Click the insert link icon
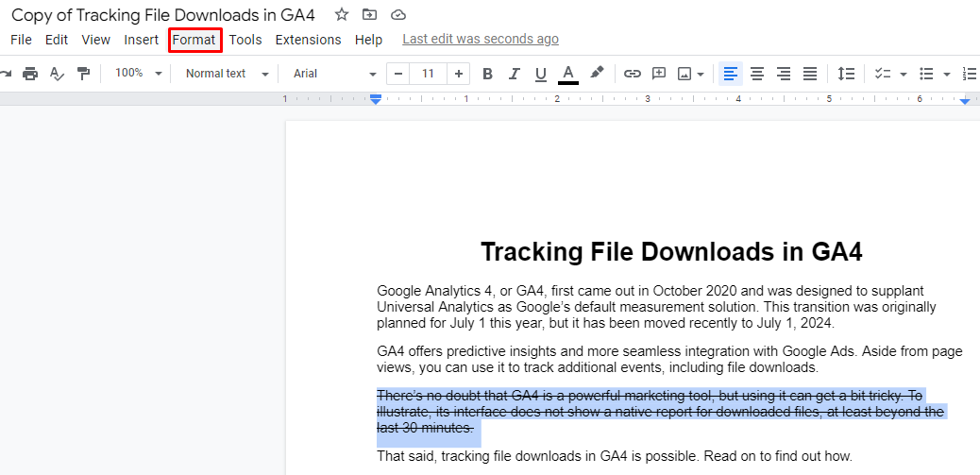 click(633, 74)
